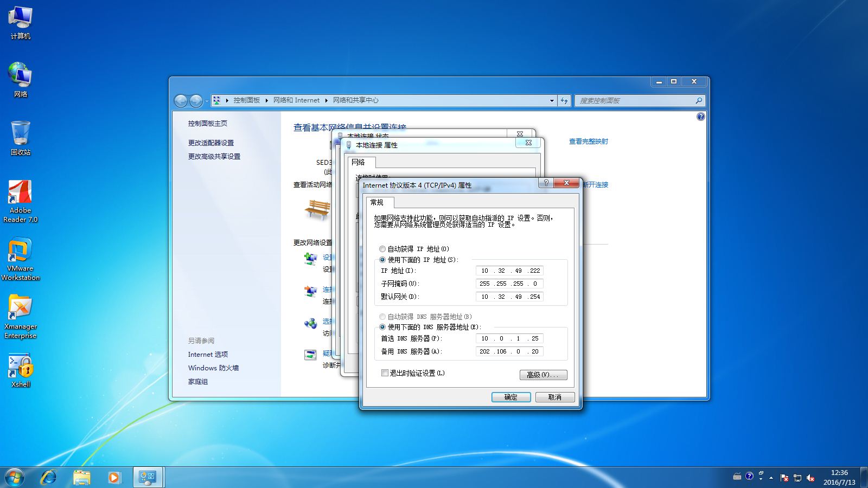The image size is (868, 488).
Task: Open Windows 防火墙 link
Action: (x=213, y=368)
